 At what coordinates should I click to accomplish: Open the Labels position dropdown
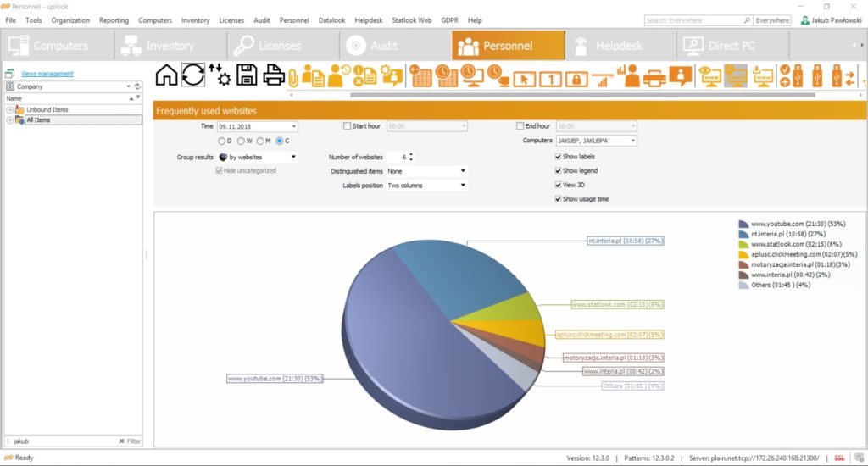(x=426, y=186)
